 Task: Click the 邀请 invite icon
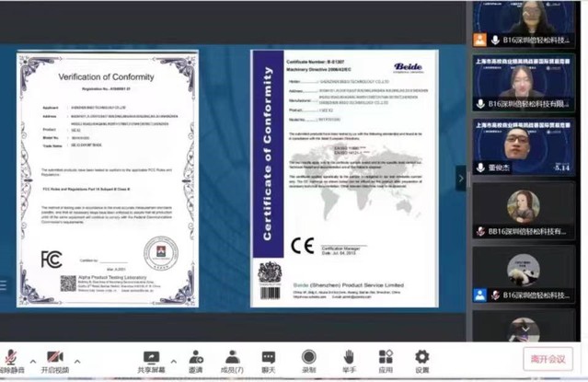click(x=195, y=360)
